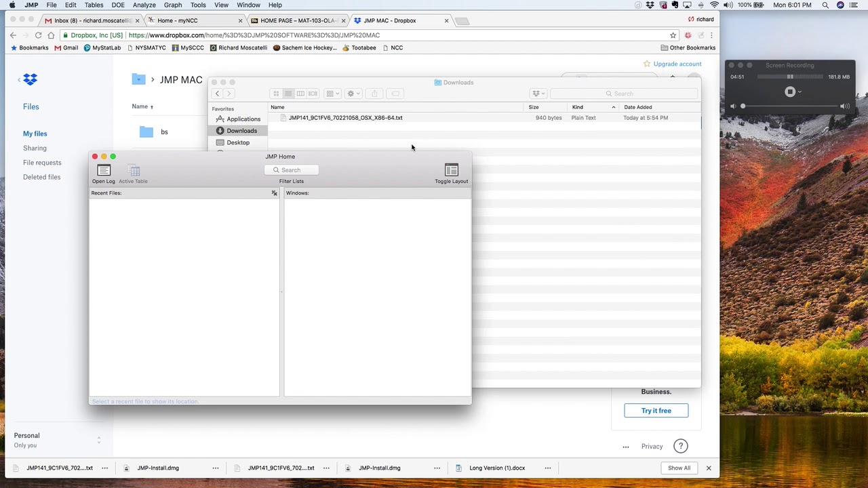Click the Try it free button

656,410
